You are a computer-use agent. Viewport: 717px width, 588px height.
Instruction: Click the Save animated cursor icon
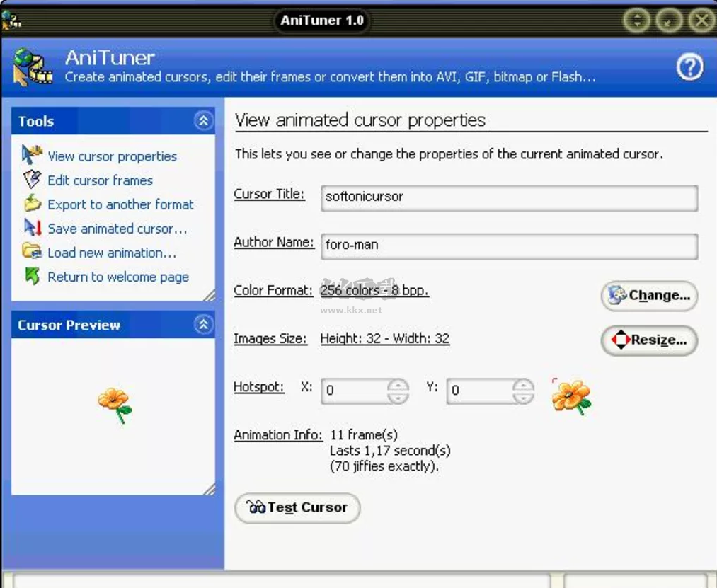click(x=33, y=227)
